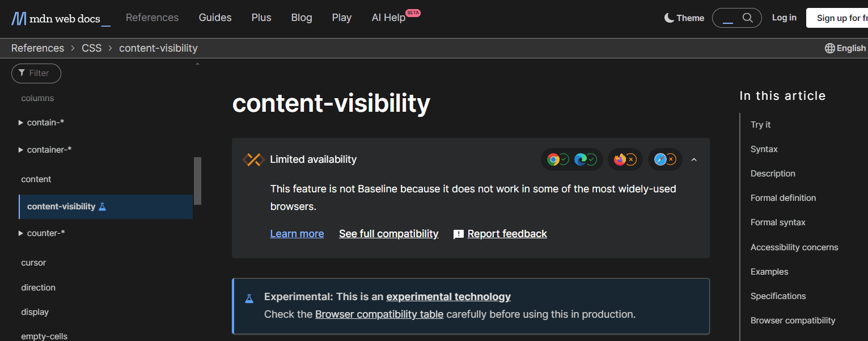Jump to Accessibility concerns section
Image resolution: width=868 pixels, height=341 pixels.
coord(794,247)
